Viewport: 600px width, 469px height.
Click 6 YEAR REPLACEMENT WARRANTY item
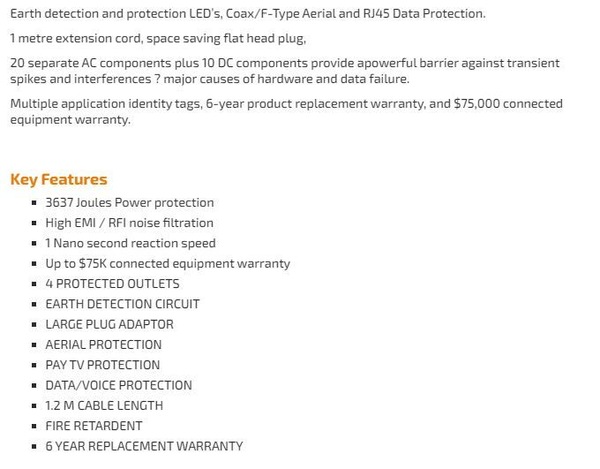coord(144,446)
